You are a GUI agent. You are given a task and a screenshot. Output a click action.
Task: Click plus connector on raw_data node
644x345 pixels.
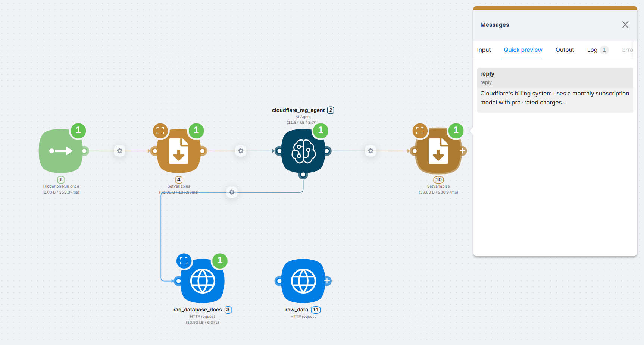[327, 281]
